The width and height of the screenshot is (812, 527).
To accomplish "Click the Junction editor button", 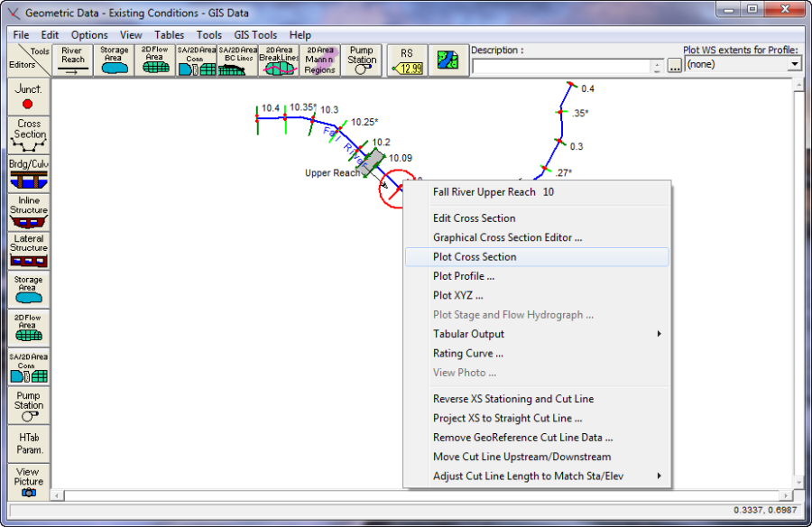I will pyautogui.click(x=28, y=97).
